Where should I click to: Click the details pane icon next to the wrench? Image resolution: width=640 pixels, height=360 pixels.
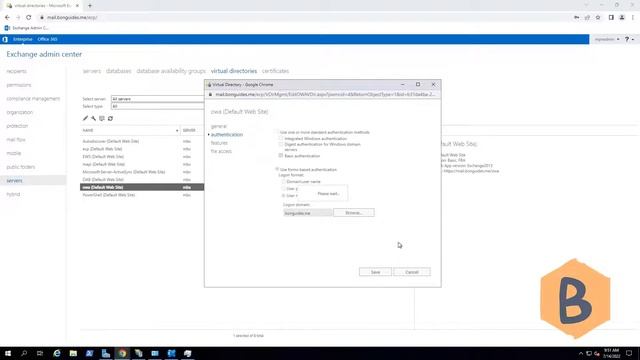coord(102,118)
